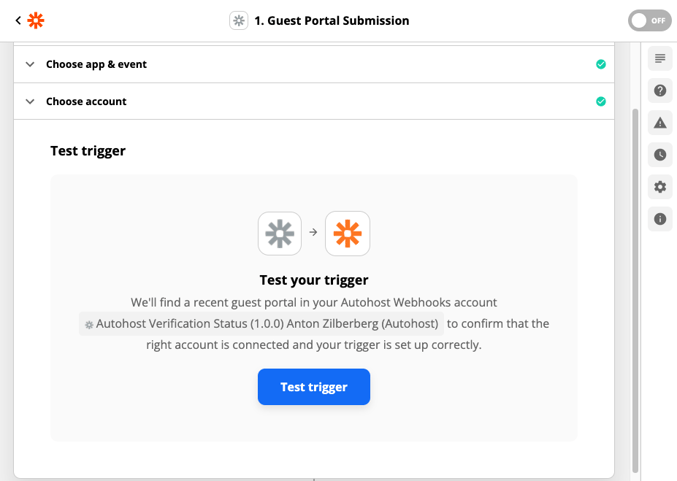Expand the Choose account chevron
677x481 pixels.
[30, 101]
